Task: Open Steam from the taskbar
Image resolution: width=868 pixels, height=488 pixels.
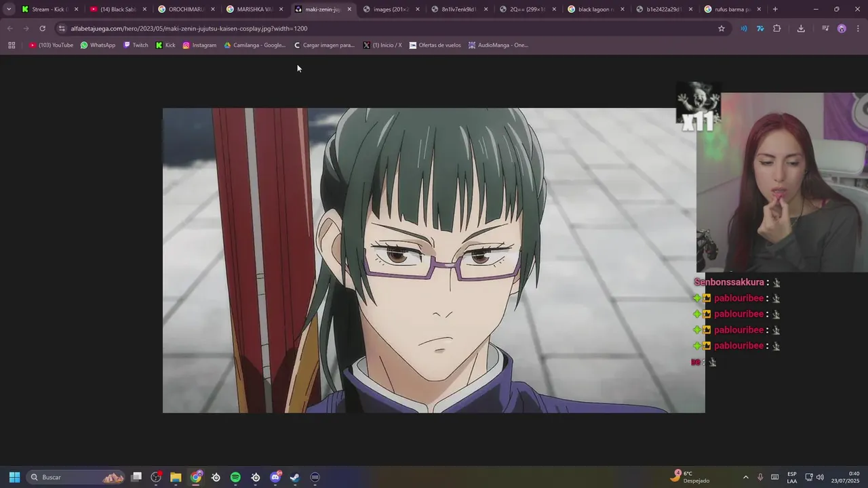Action: [x=295, y=477]
